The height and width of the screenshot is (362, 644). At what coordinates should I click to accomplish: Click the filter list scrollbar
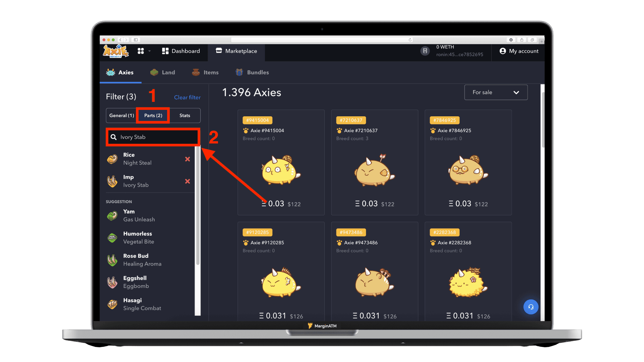click(x=198, y=206)
